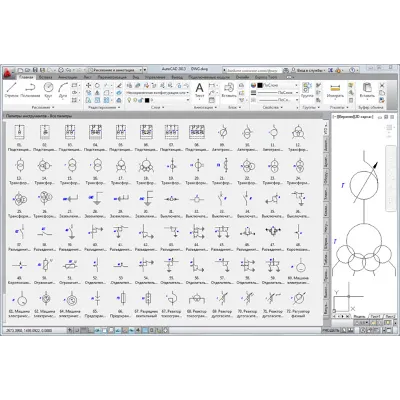Toggle first status bar mode button after coordinates

(x=70, y=330)
